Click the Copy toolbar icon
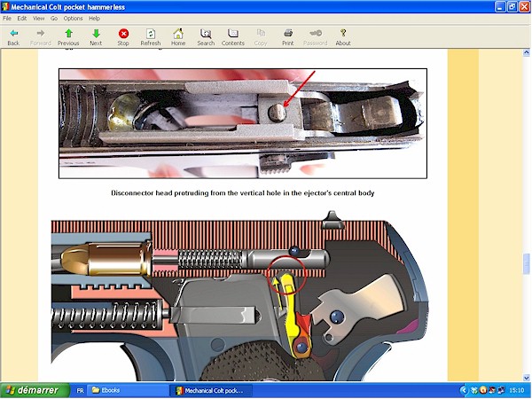This screenshot has height=399, width=532. (261, 37)
